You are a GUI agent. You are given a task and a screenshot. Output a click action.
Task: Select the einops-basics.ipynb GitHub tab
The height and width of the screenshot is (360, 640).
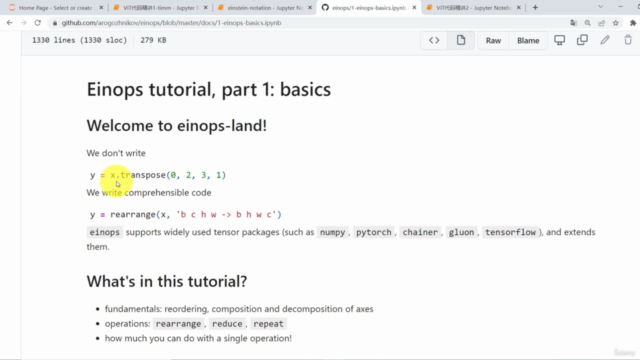tap(369, 8)
